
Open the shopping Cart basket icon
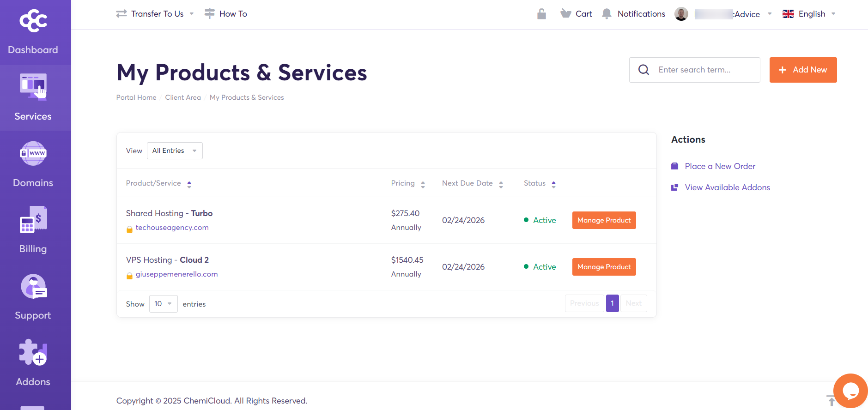coord(566,13)
